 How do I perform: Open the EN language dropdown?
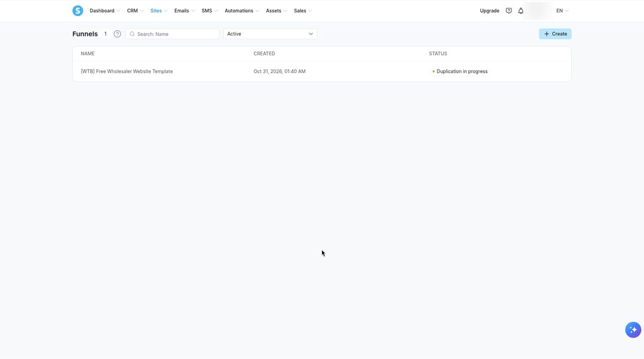[x=562, y=11]
